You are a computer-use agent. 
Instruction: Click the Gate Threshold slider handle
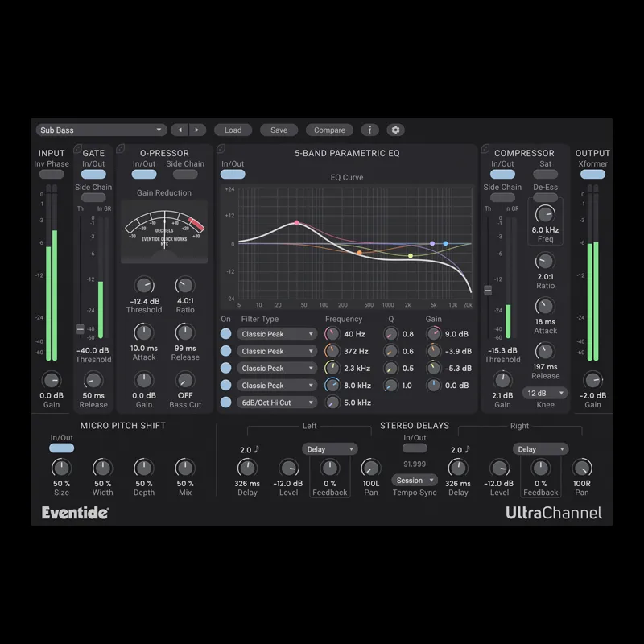pos(80,328)
